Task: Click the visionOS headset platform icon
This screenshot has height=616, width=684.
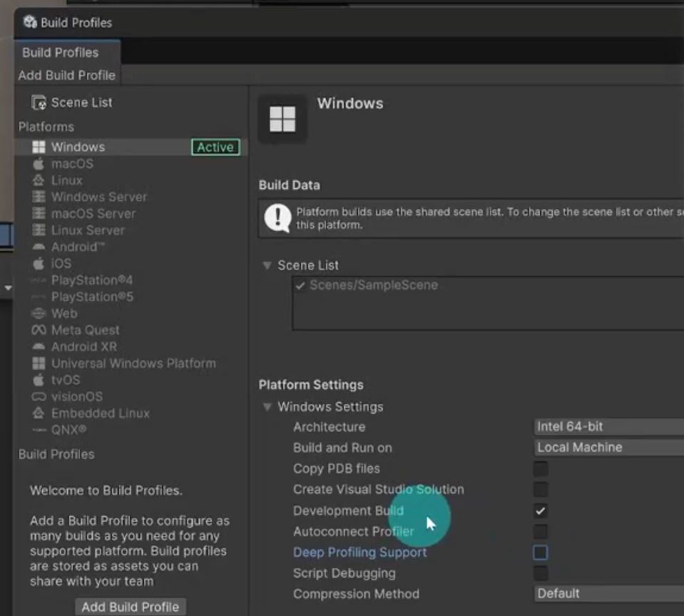Action: tap(39, 396)
